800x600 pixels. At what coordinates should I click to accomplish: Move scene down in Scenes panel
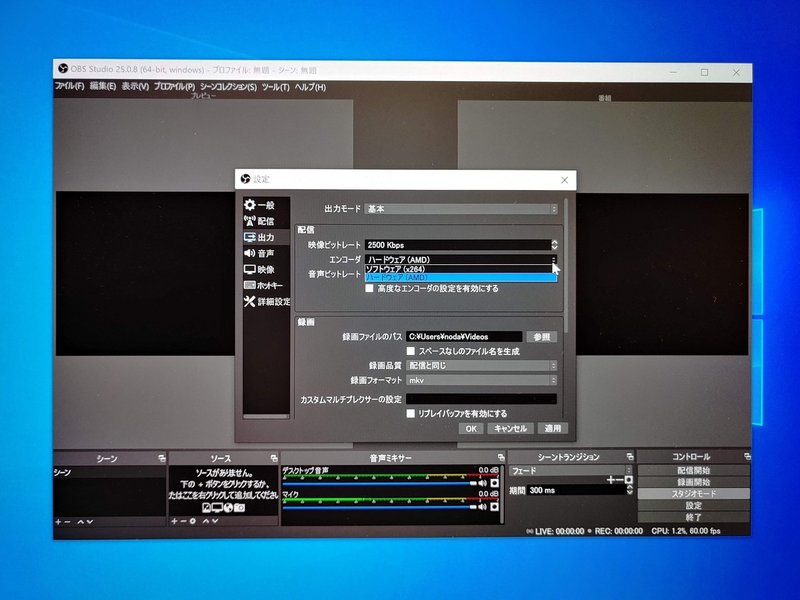tap(90, 522)
